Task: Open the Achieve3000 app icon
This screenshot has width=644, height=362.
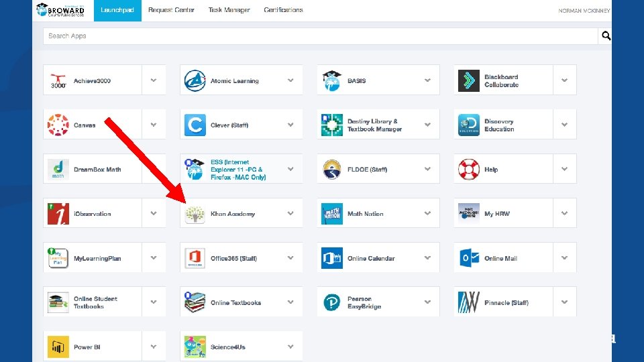Action: pyautogui.click(x=58, y=81)
